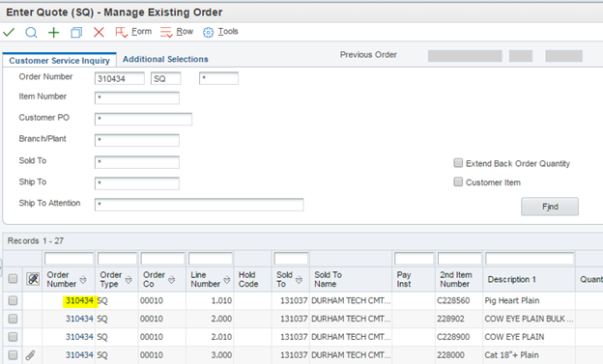The image size is (603, 364).
Task: Open the Row menu
Action: tap(177, 32)
